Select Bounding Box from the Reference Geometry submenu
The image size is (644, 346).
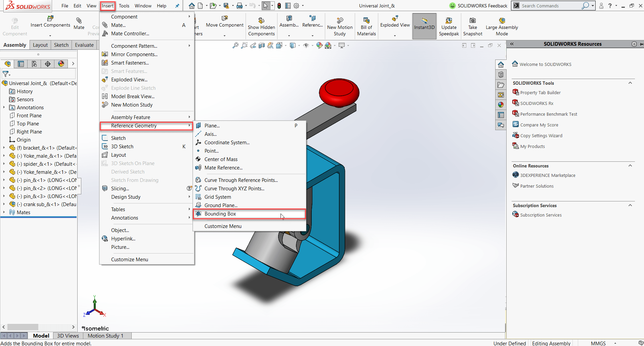(220, 214)
